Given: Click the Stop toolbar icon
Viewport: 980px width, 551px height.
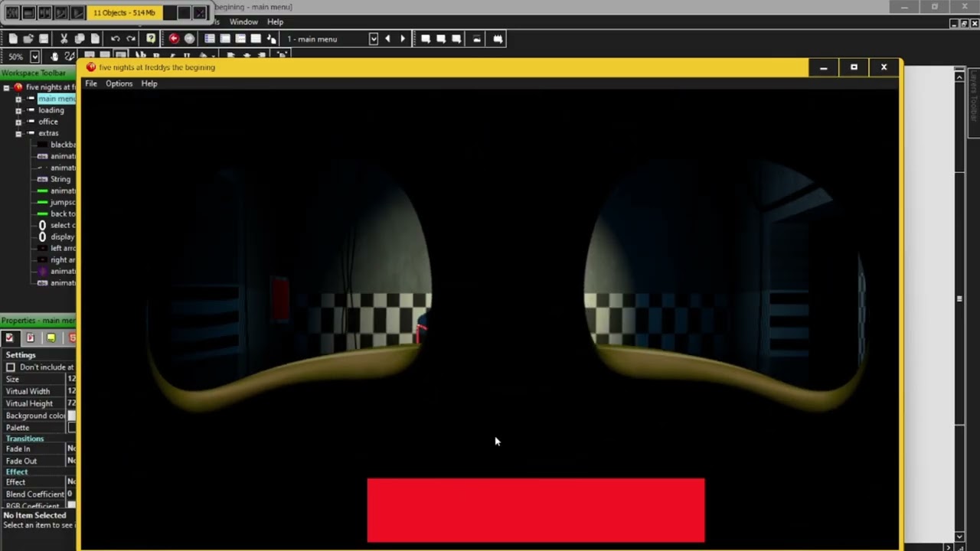Looking at the screenshot, I should click(x=477, y=39).
